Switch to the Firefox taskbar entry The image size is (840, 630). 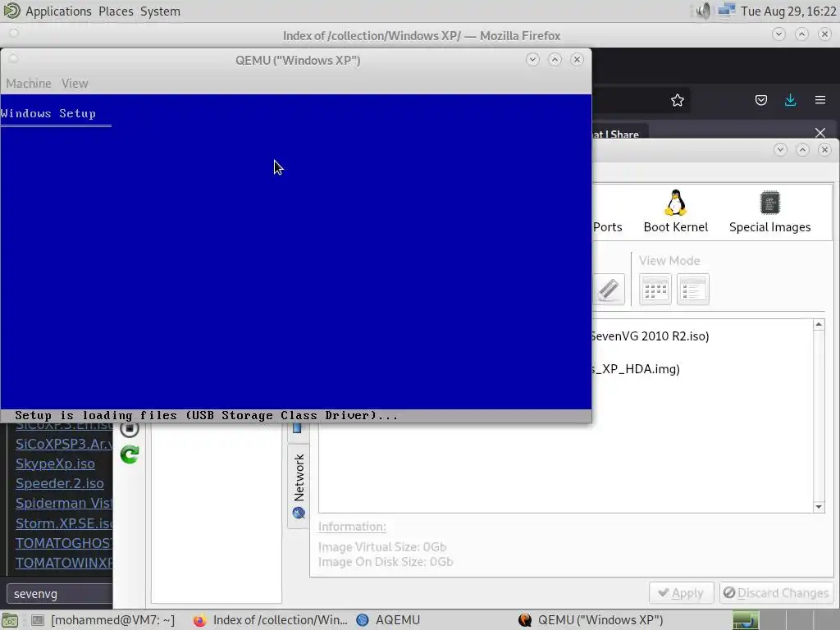271,620
